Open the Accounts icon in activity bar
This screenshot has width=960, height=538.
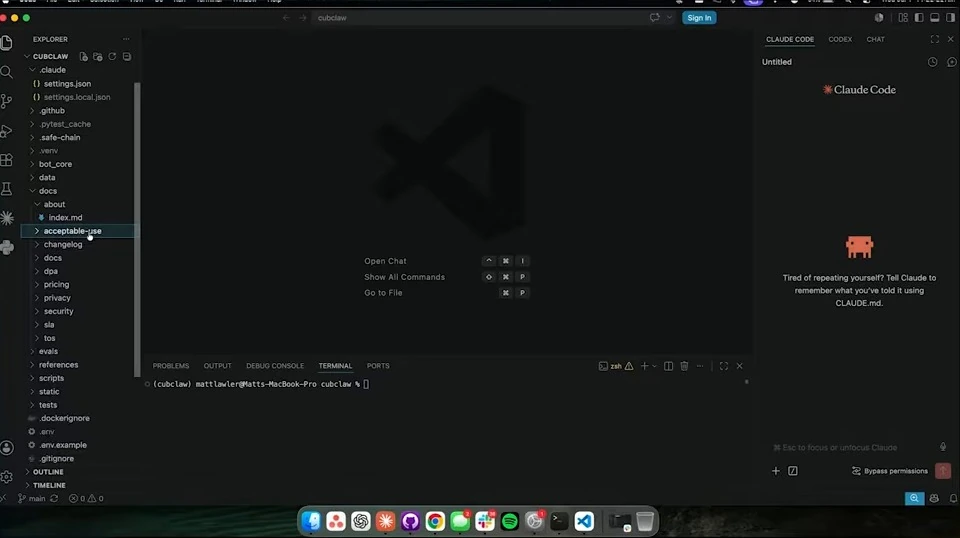pos(7,448)
